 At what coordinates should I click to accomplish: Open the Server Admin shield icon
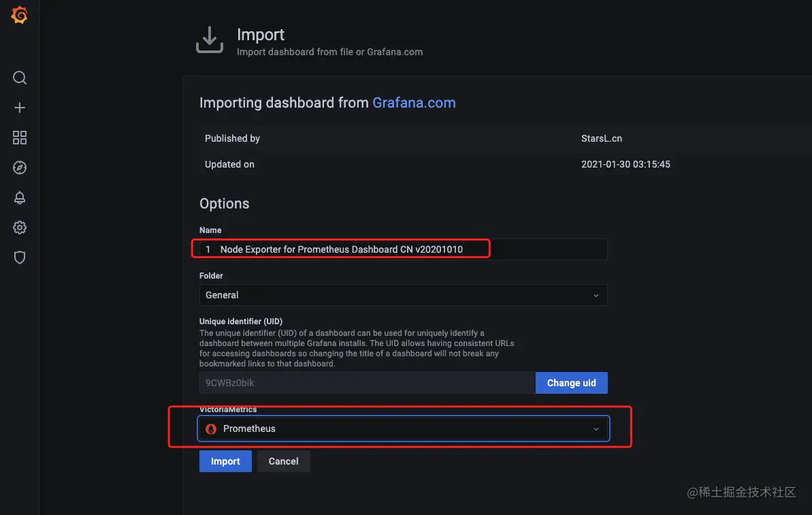[20, 257]
